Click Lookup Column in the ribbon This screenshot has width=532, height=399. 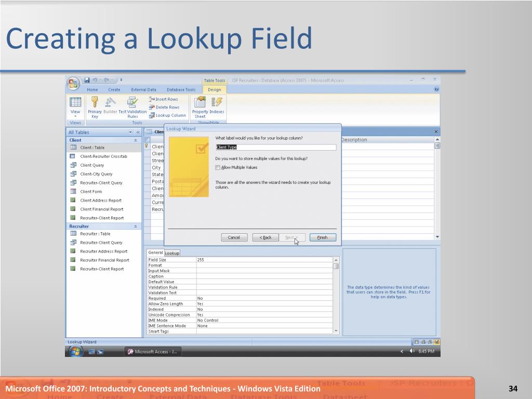(168, 115)
